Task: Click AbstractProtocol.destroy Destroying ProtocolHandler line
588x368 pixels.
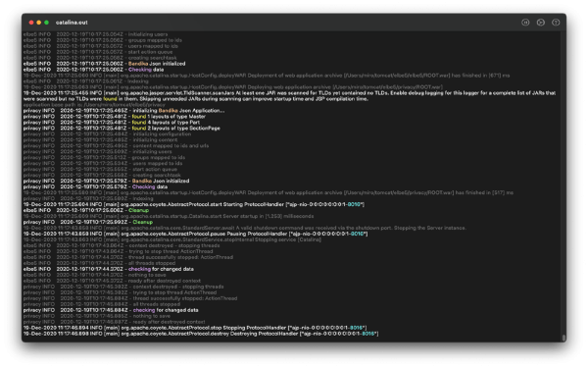Action: pyautogui.click(x=201, y=334)
